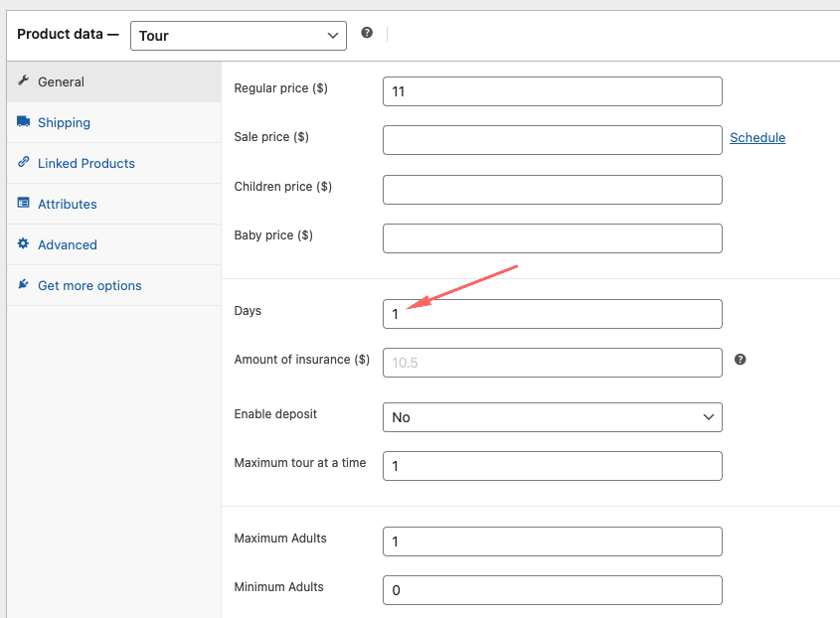Select the Get more options tab
The height and width of the screenshot is (618, 840).
[114, 285]
